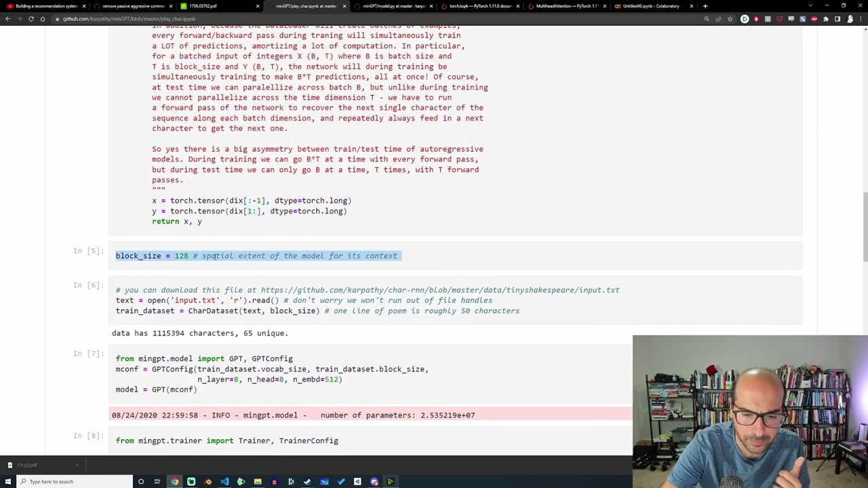Share this page via the share icon
This screenshot has height=488, width=868.
[718, 19]
